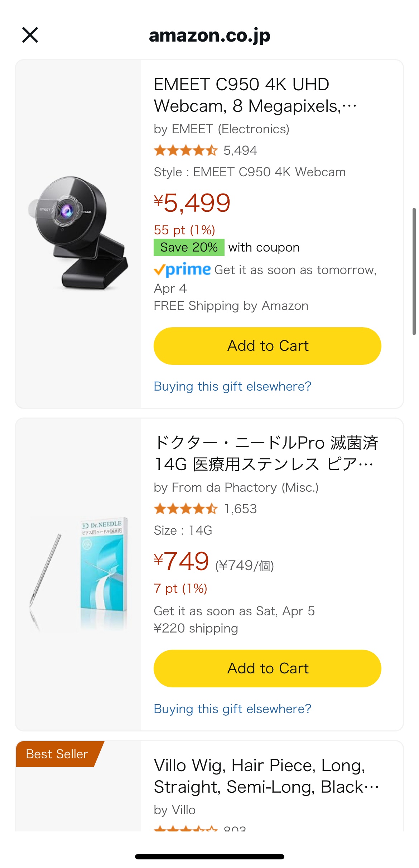
Task: Open EMEET C950 4K UHD Webcam title
Action: [255, 95]
